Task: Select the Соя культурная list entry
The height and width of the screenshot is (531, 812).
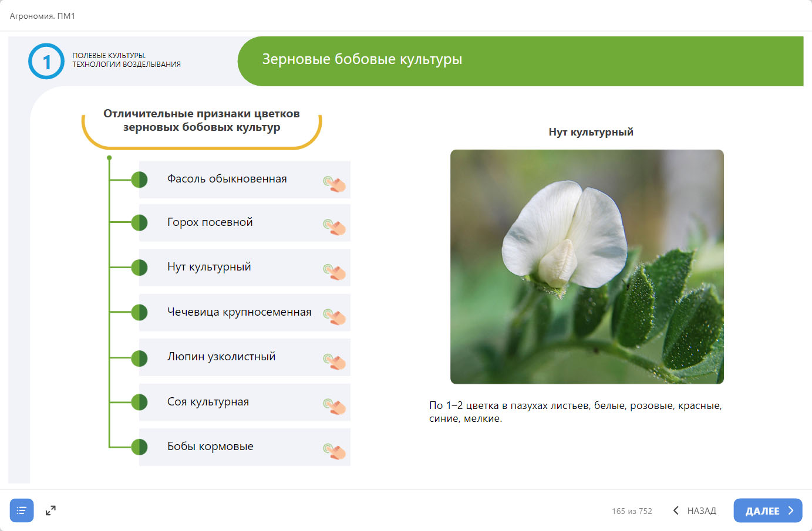Action: point(208,402)
